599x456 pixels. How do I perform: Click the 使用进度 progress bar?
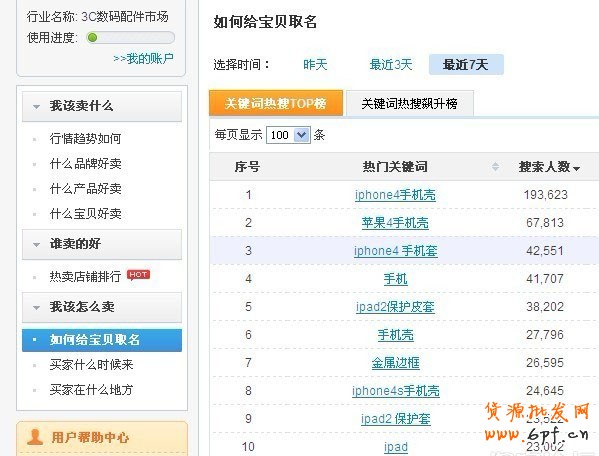click(x=130, y=37)
